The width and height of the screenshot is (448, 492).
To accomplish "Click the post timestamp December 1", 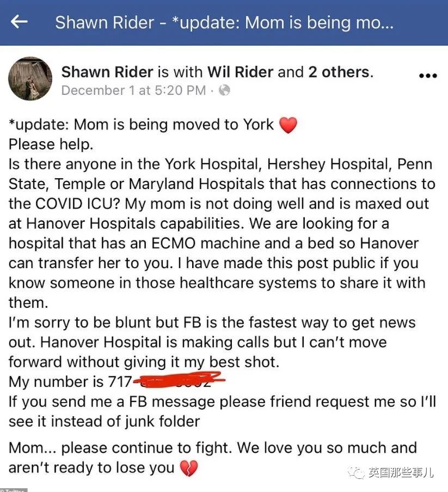I will tap(133, 90).
